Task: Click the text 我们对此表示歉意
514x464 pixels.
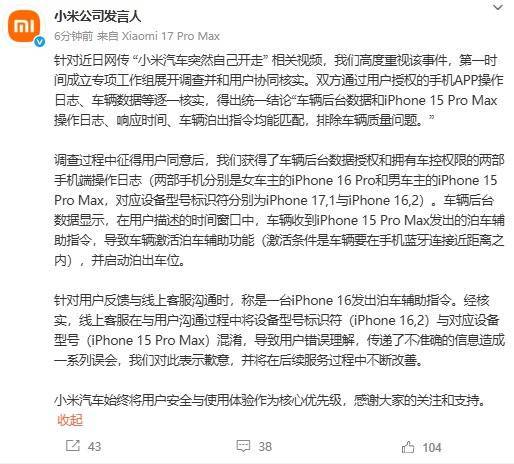Action: [179, 360]
